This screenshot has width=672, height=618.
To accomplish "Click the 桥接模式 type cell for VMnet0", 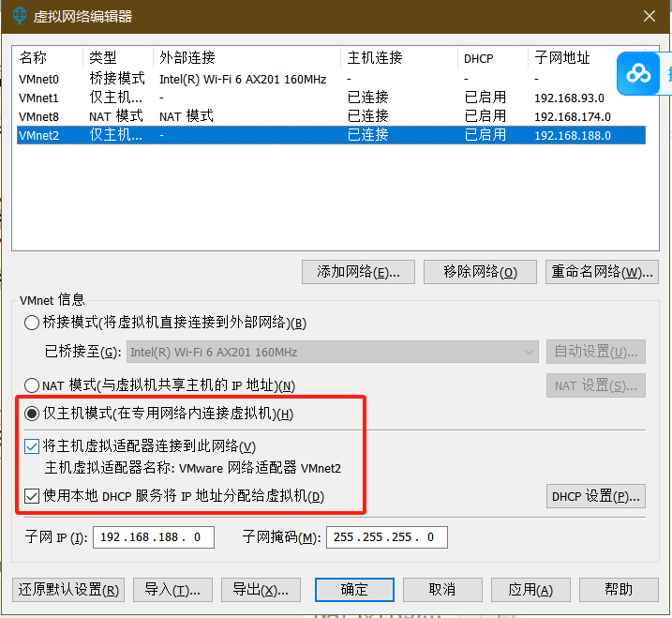I will (117, 79).
